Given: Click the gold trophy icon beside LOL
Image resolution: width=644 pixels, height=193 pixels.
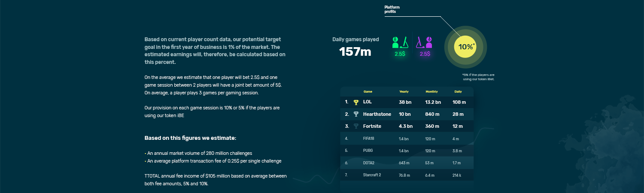Looking at the screenshot, I should [356, 103].
